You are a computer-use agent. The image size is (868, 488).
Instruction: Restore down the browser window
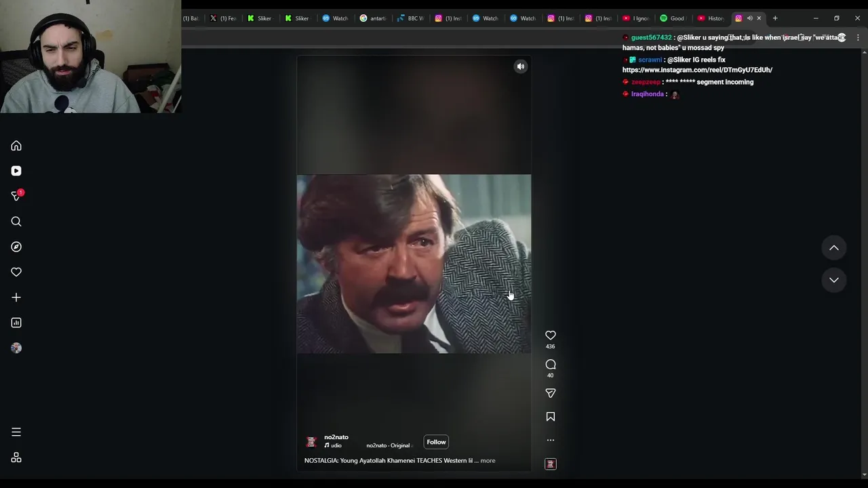tap(837, 18)
